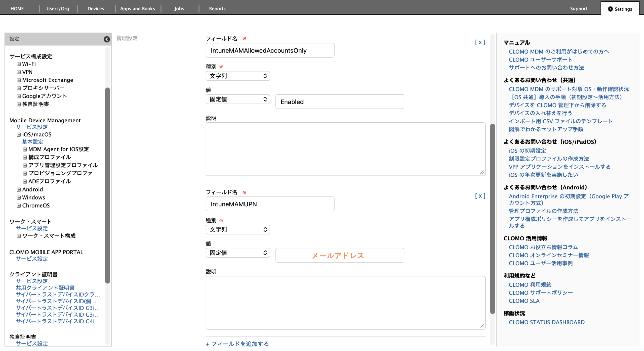Open 種別 dropdown for IntuneMAMAllowedAccountsOnly

(x=238, y=76)
